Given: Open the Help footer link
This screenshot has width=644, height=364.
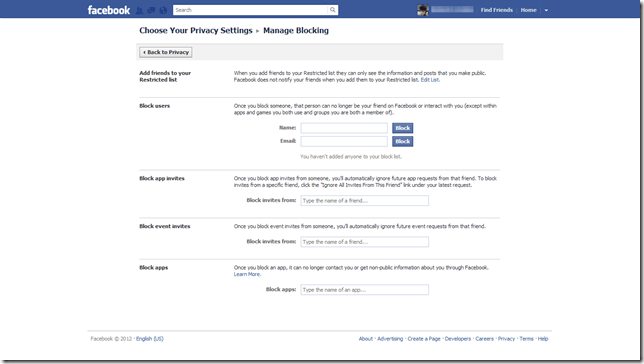Looking at the screenshot, I should click(x=543, y=339).
